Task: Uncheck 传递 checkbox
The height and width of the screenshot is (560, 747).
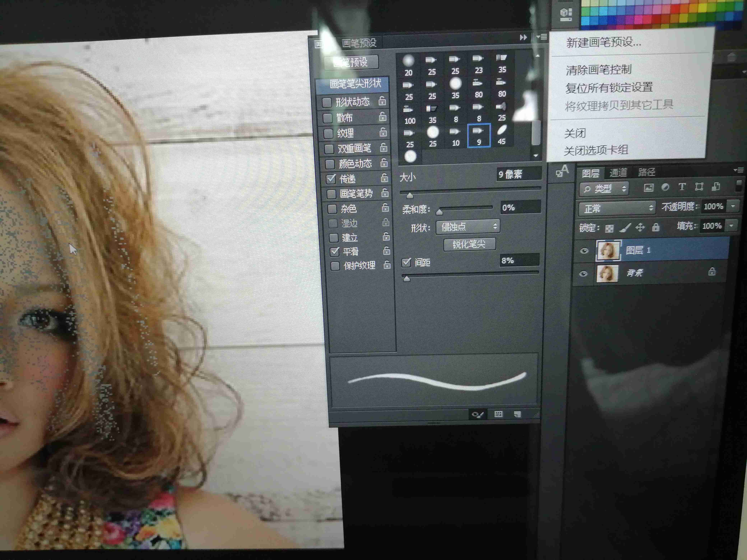Action: pos(331,179)
